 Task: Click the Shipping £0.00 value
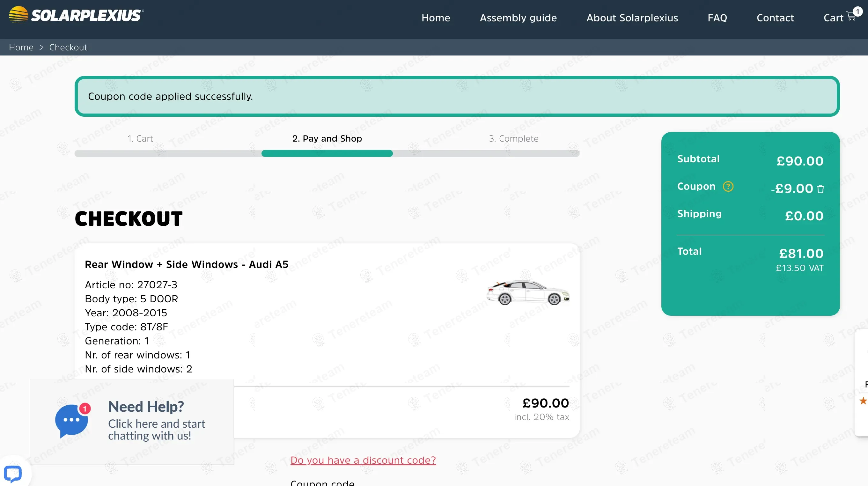pyautogui.click(x=804, y=216)
